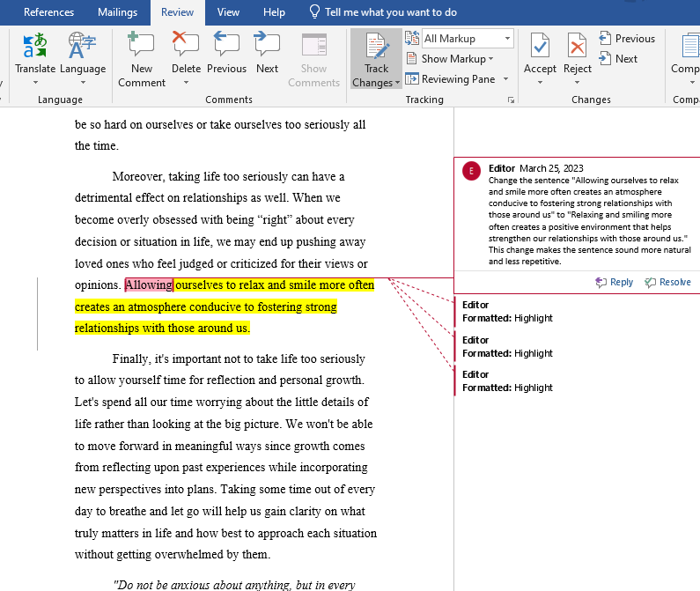
Task: Click Previous in the Changes group
Action: pos(627,39)
